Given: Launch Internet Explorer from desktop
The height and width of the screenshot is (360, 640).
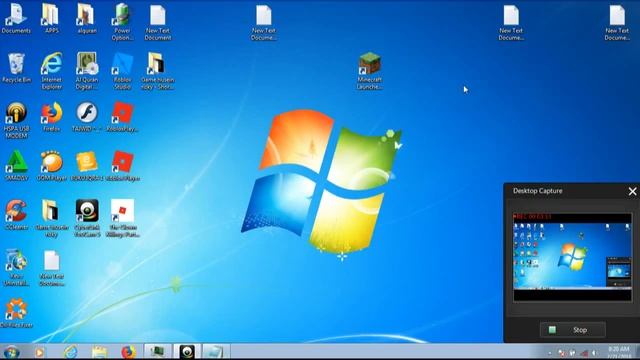Looking at the screenshot, I should (x=51, y=71).
